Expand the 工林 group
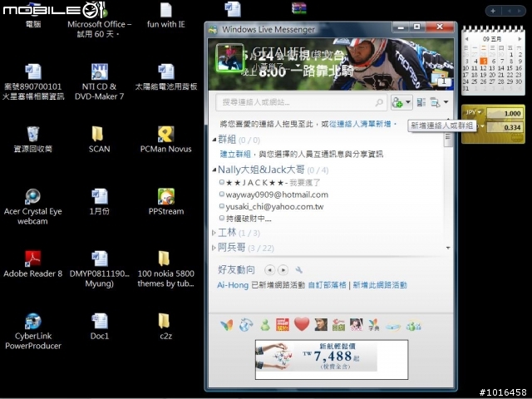The width and height of the screenshot is (532, 399). (214, 233)
